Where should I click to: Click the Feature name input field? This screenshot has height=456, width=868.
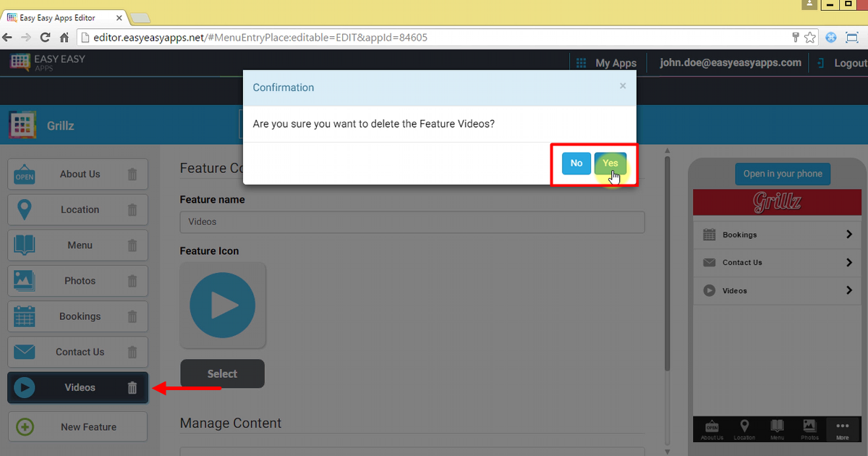coord(412,222)
